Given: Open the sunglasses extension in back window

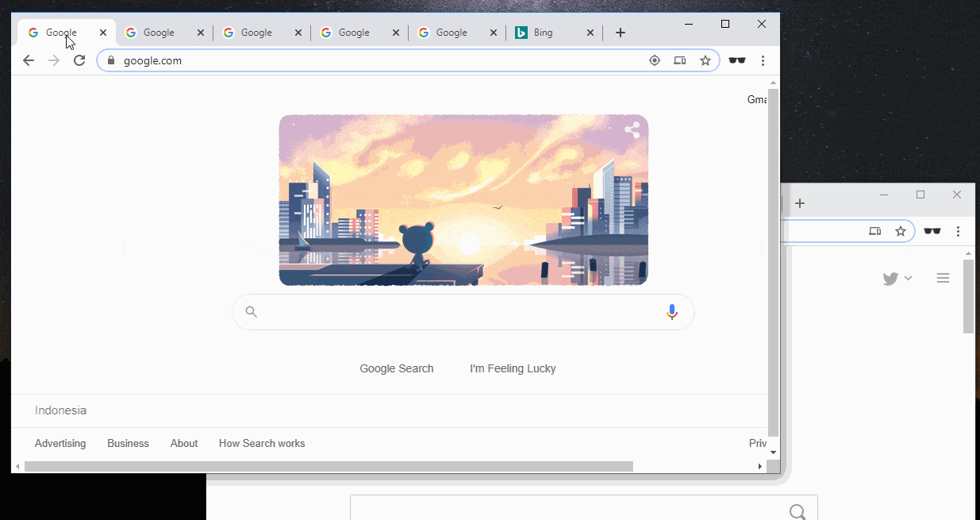Looking at the screenshot, I should coord(932,231).
